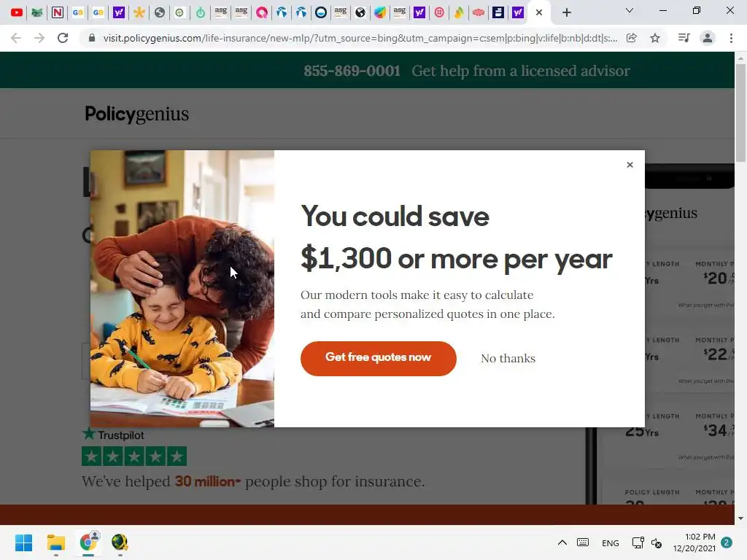747x560 pixels.
Task: Open File Explorer from the taskbar
Action: click(x=55, y=542)
